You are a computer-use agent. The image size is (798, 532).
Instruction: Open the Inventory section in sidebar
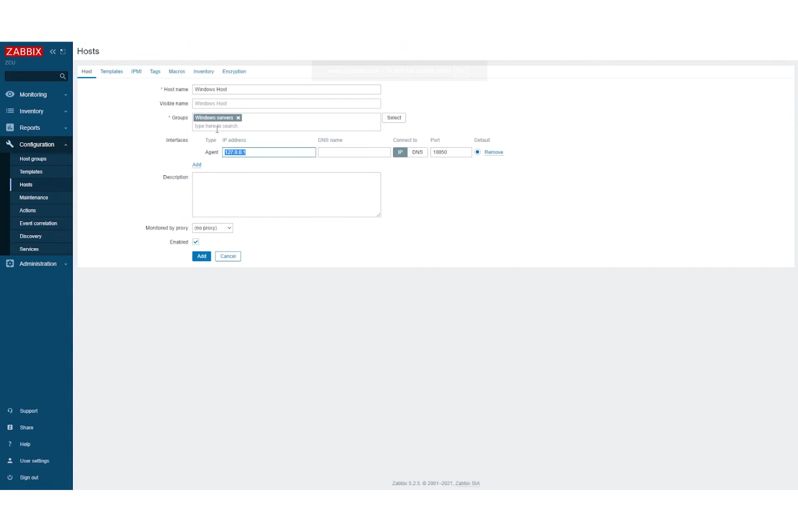31,111
